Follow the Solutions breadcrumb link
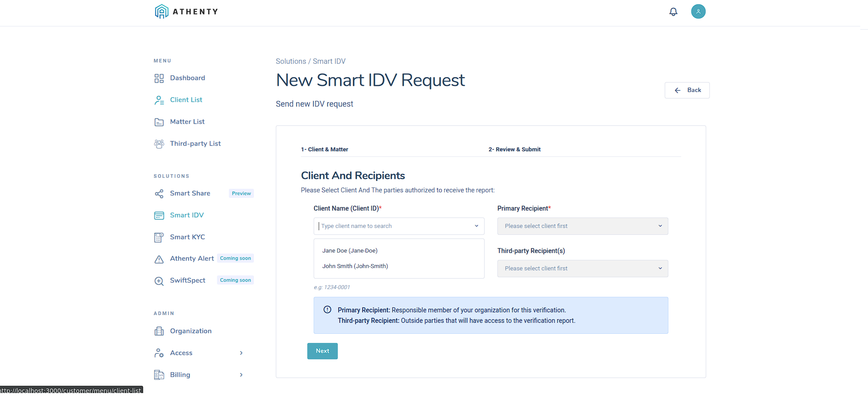 click(291, 62)
